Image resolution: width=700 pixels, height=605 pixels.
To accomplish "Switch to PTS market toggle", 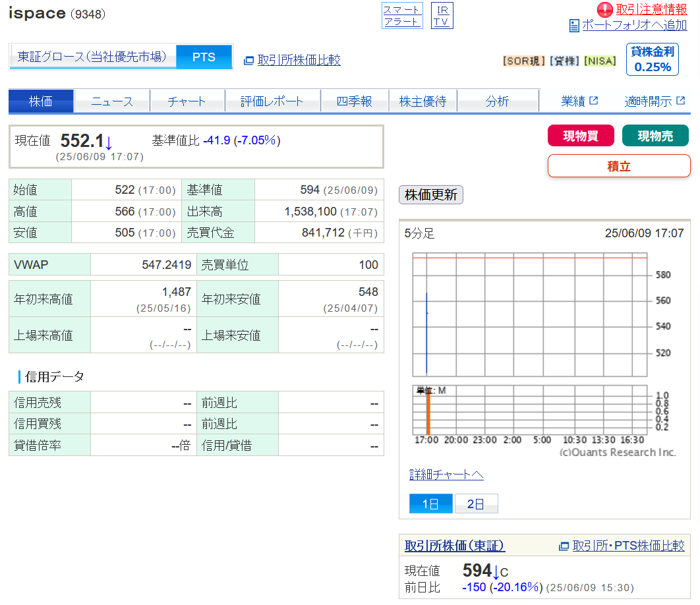I will coord(204,57).
